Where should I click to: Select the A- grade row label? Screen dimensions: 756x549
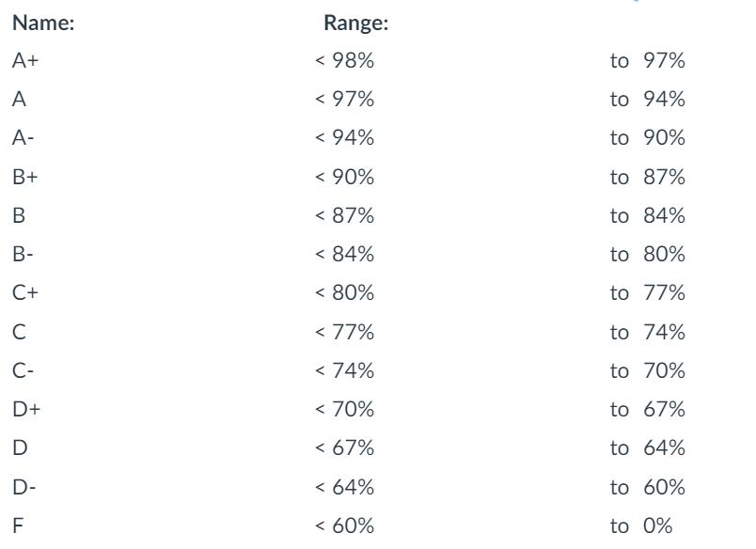pos(24,138)
